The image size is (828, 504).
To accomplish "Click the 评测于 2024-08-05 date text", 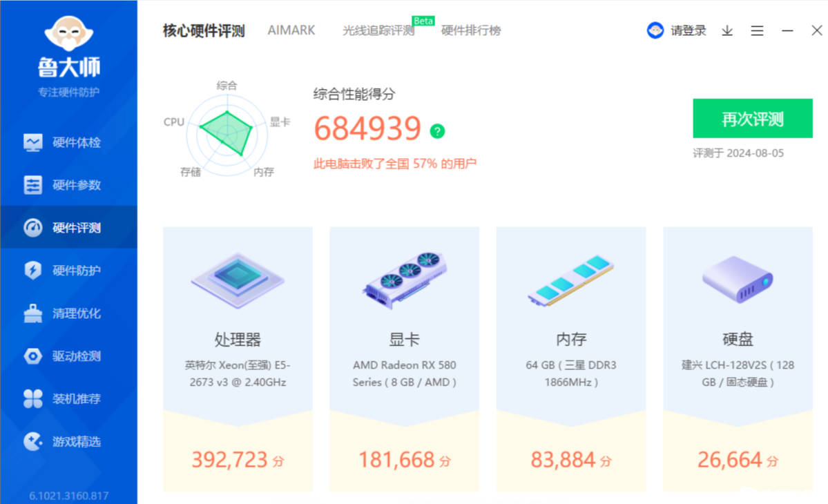I will point(738,153).
